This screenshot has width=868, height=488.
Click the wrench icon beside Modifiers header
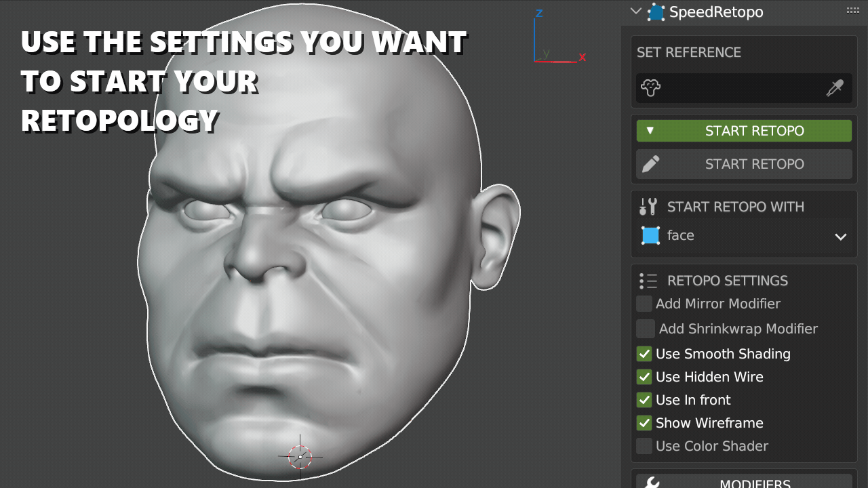pos(652,483)
